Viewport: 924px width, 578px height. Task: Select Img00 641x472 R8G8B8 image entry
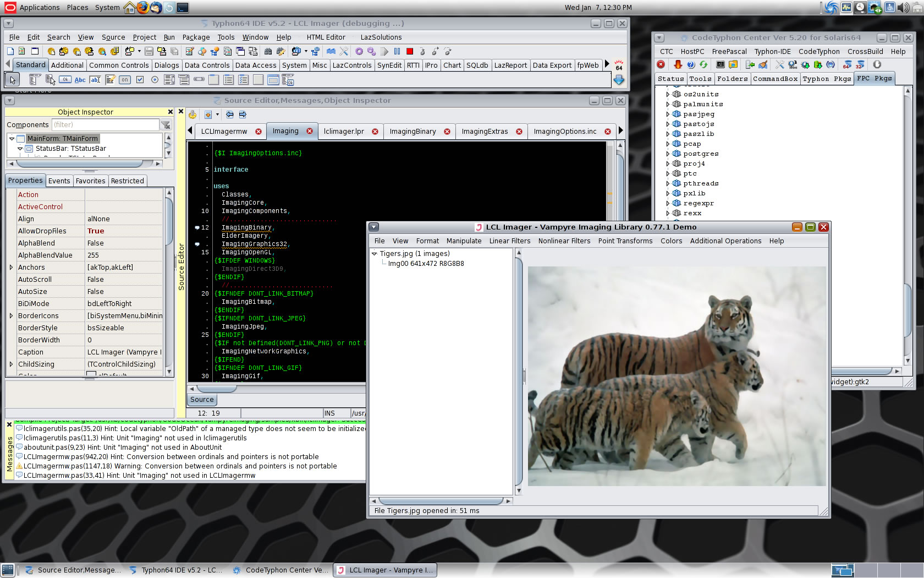tap(426, 264)
